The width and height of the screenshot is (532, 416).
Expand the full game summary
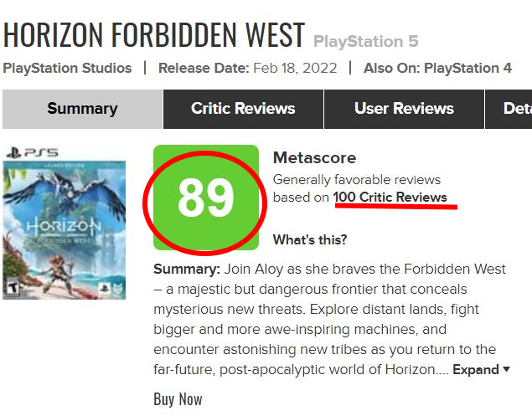(x=482, y=370)
